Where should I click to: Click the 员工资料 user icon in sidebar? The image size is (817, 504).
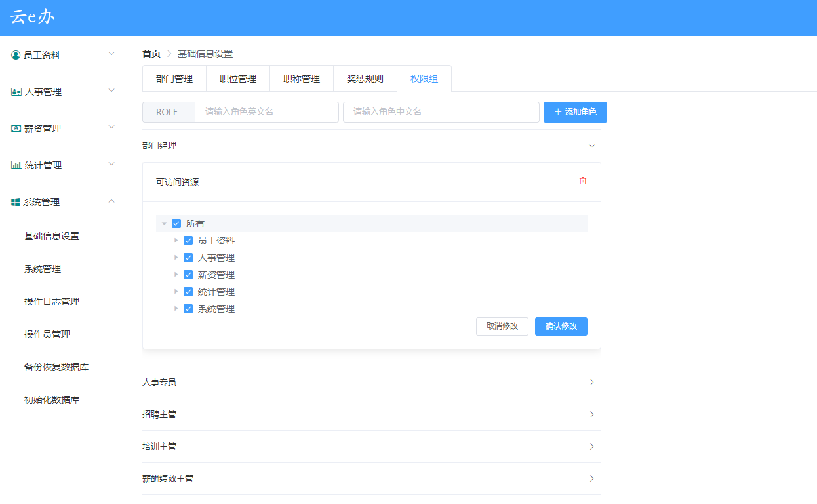[16, 55]
